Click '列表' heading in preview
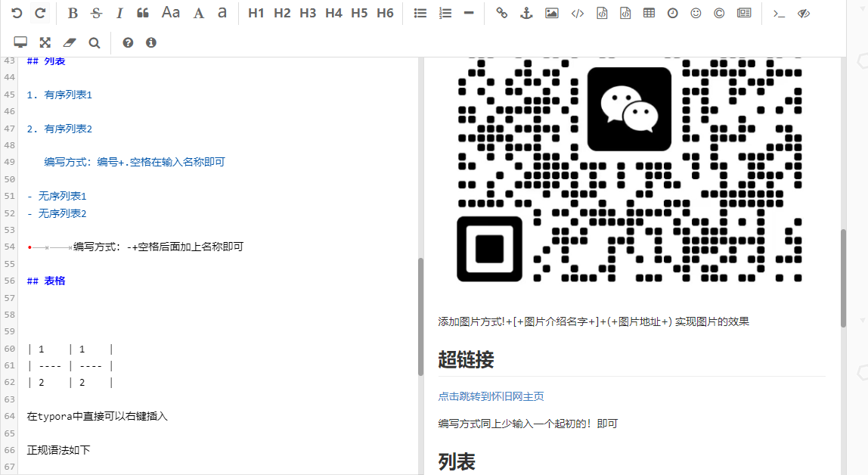 pyautogui.click(x=457, y=461)
